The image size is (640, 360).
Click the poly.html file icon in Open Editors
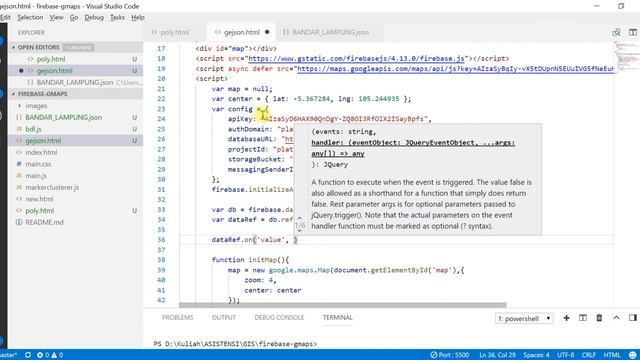(x=31, y=59)
